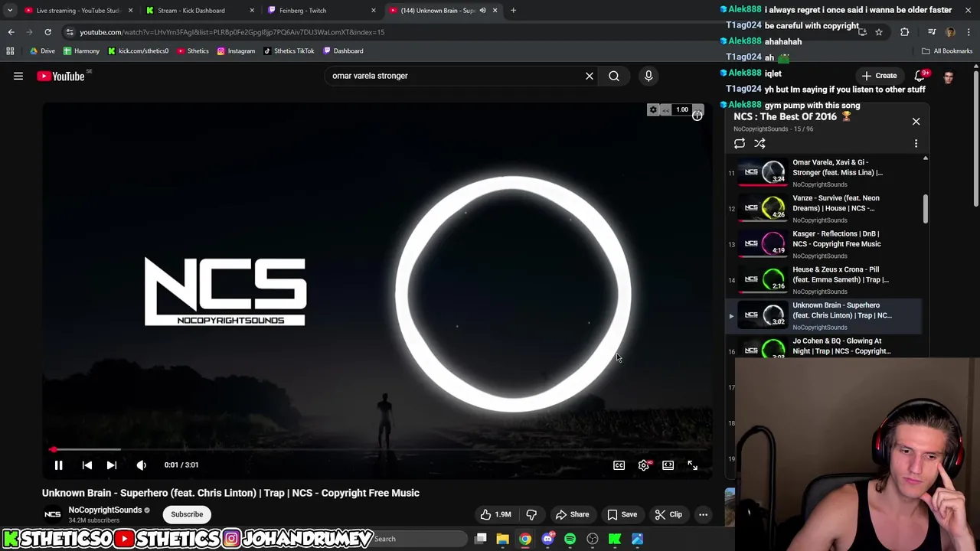Play Jo Cohen & BQ - Glowing At Night
Screen dimensions: 980x551
click(825, 347)
